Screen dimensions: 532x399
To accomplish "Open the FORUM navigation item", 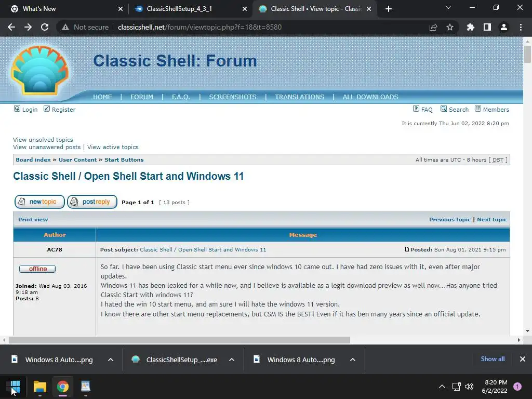I will 142,97.
